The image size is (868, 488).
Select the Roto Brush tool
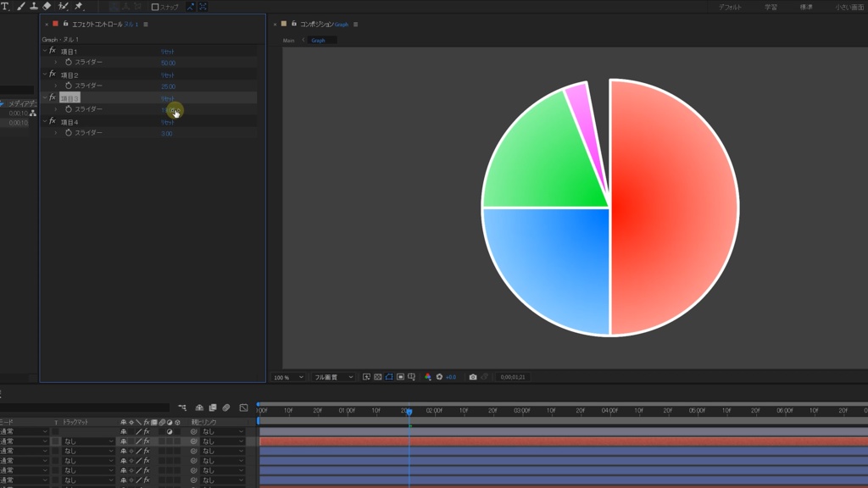tap(63, 6)
